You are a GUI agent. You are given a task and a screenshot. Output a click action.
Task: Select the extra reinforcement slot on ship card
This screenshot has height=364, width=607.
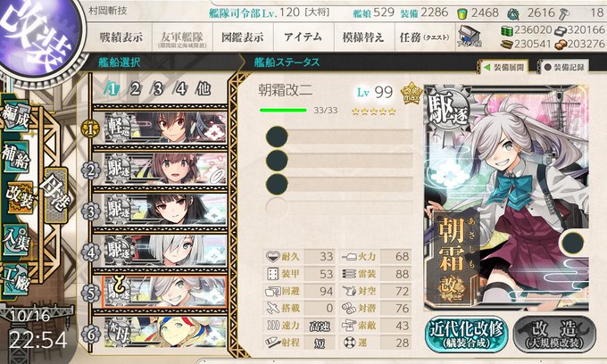coord(572,243)
